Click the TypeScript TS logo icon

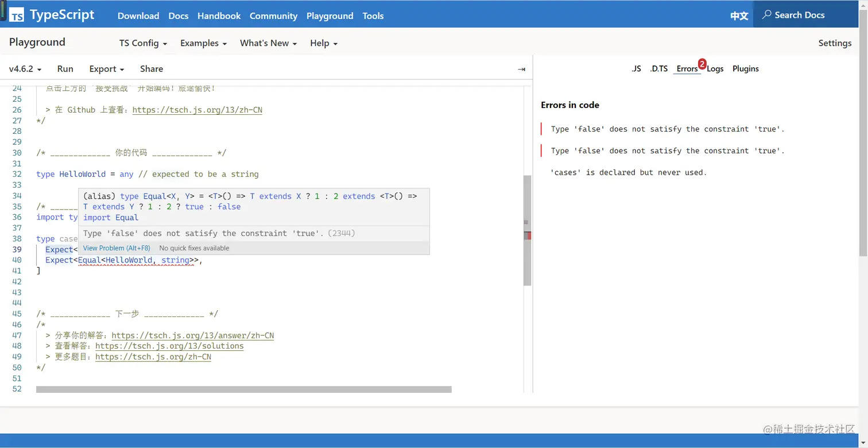[x=17, y=16]
